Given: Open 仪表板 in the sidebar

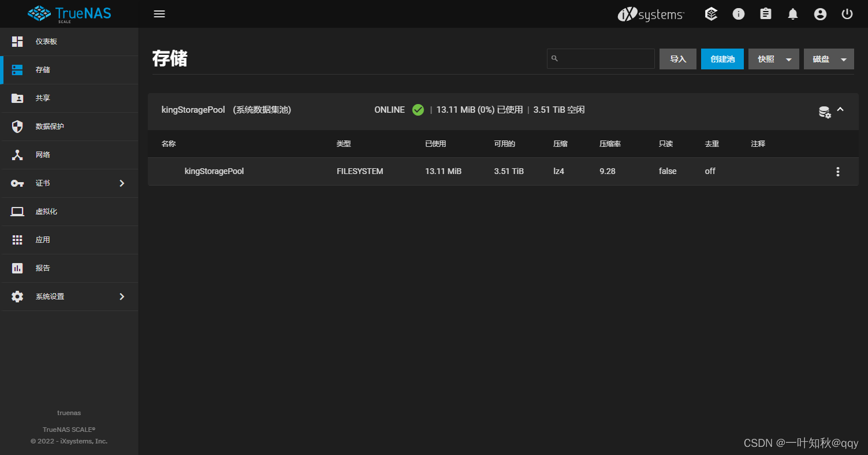Looking at the screenshot, I should click(69, 42).
